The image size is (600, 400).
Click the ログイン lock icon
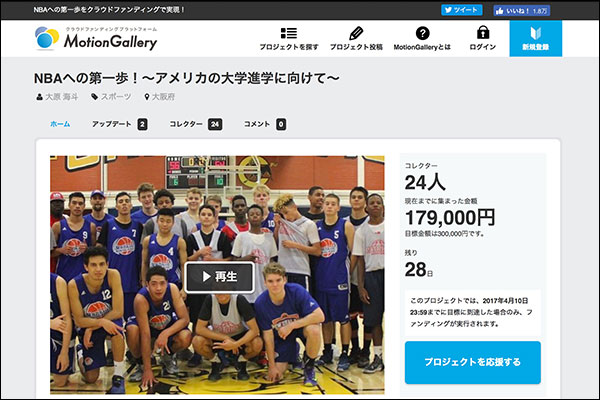coord(483,33)
